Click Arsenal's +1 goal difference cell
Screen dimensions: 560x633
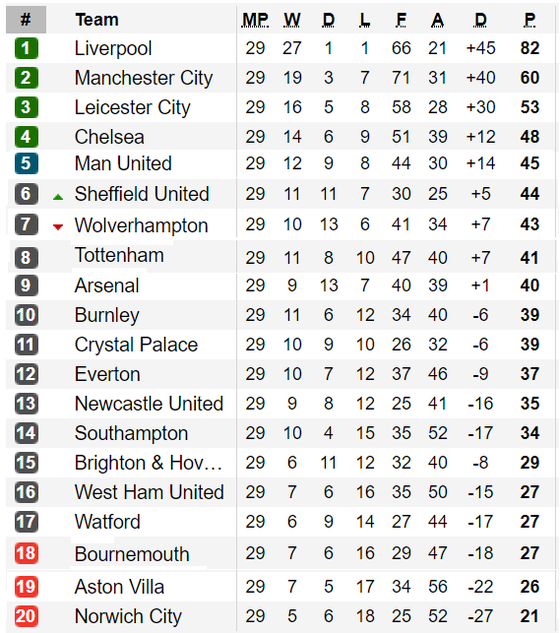tap(480, 285)
